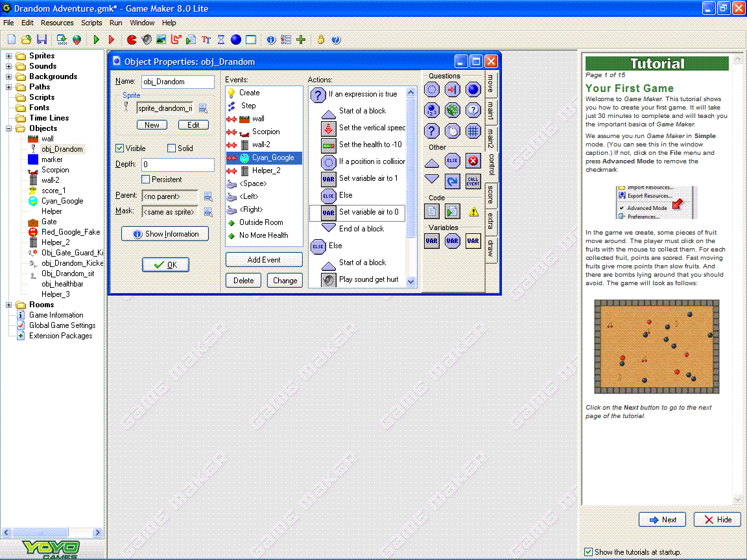Select the Comment warning triangle action
747x560 pixels.
473,211
